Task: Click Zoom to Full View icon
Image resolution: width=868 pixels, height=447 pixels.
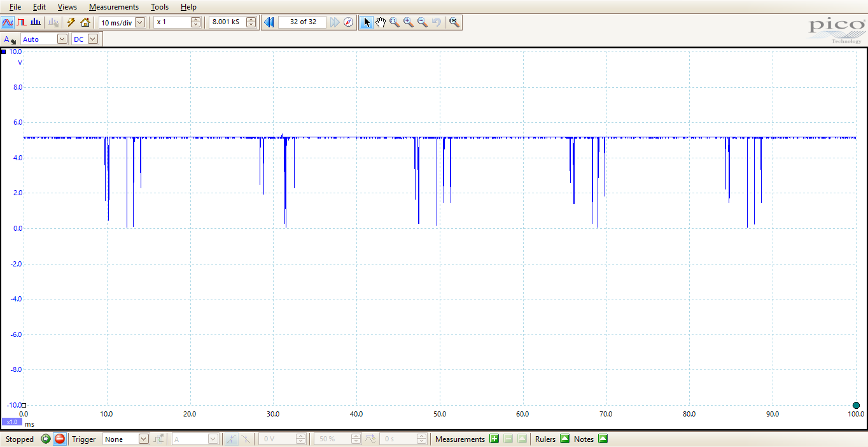Action: click(454, 22)
